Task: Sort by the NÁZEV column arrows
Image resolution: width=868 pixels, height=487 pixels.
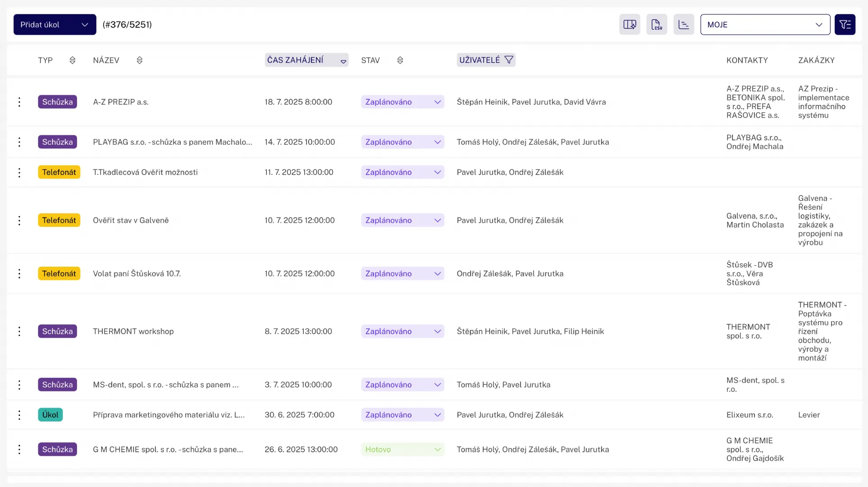Action: pos(140,60)
